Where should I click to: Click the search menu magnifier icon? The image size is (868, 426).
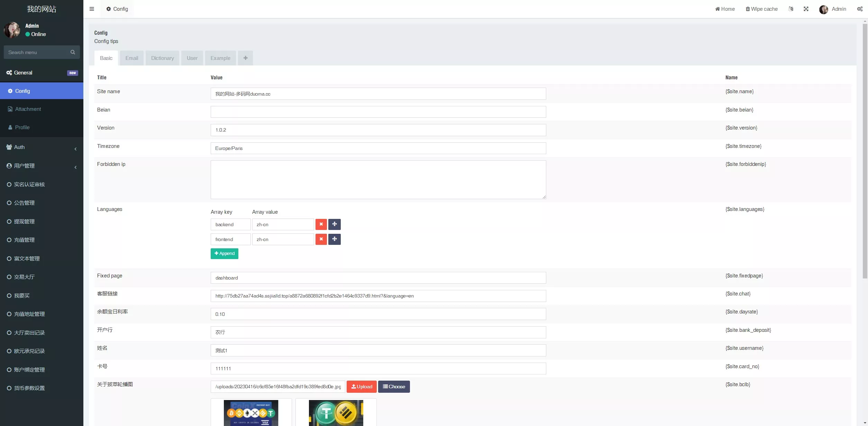[73, 52]
